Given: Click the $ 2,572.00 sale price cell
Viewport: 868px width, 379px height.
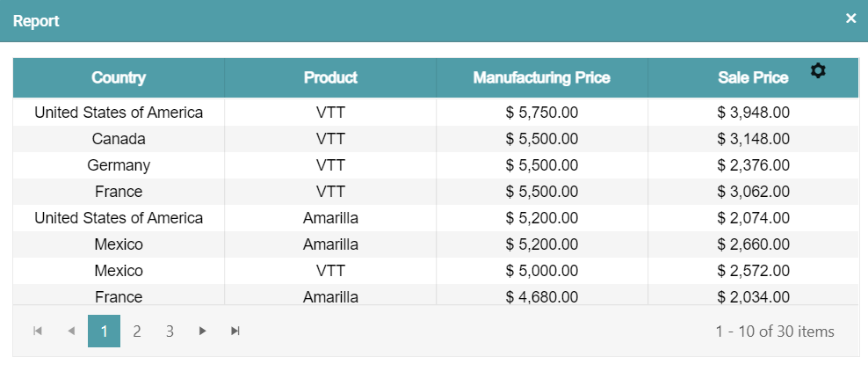Looking at the screenshot, I should pos(753,271).
